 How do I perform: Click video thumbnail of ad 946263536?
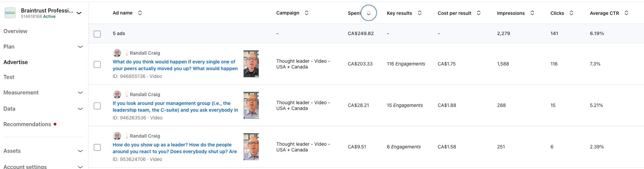pos(251,105)
